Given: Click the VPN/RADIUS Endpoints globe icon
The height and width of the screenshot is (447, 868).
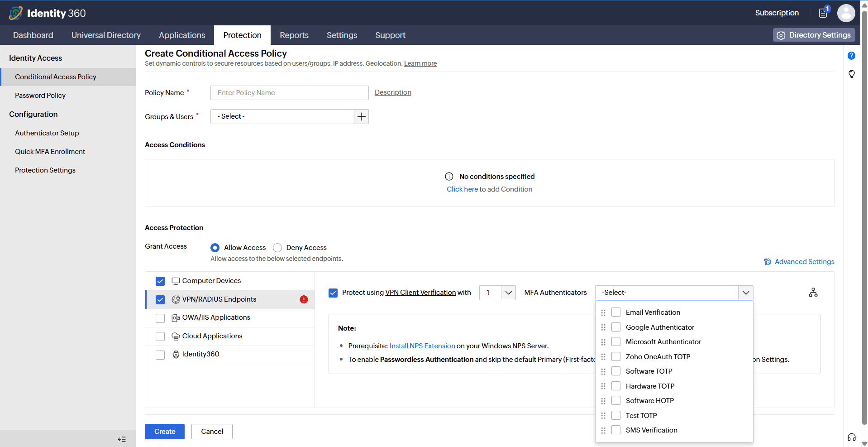Looking at the screenshot, I should point(176,299).
